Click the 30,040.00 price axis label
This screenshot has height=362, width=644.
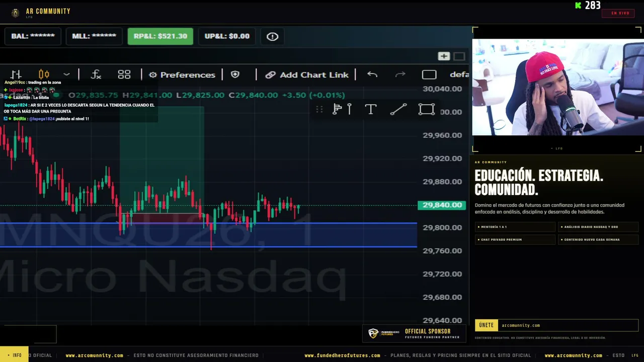click(442, 89)
